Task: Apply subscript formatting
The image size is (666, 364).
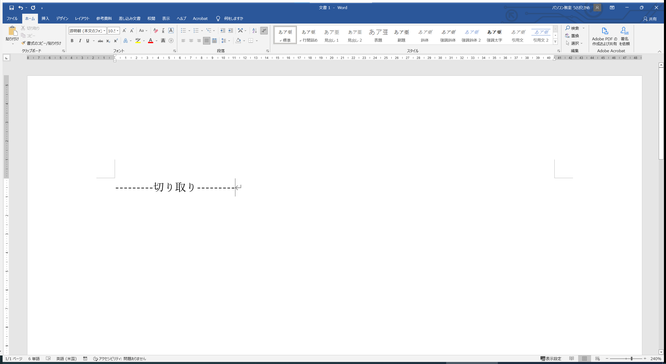Action: 108,41
